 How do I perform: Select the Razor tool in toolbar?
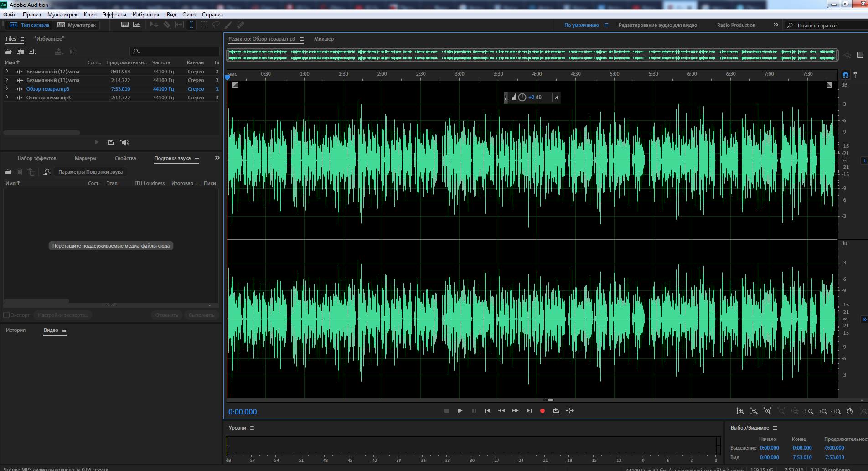point(167,25)
